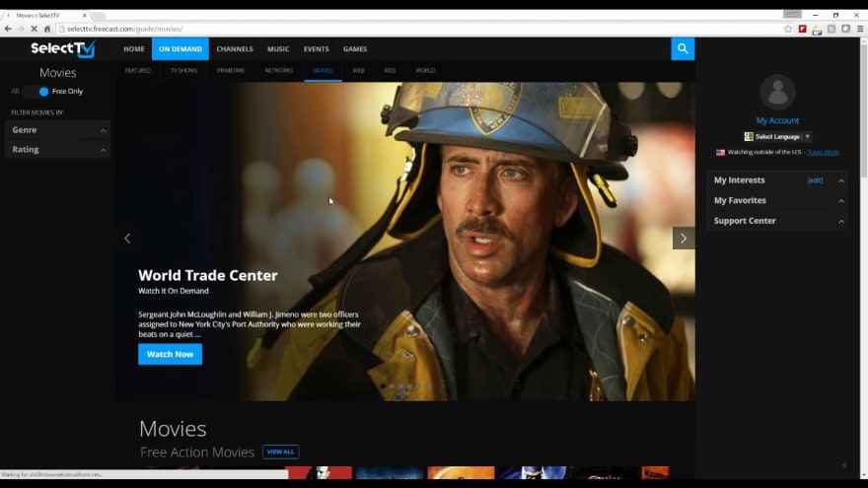
Task: Click VIEW ALL for Free Action Movies
Action: click(x=281, y=453)
